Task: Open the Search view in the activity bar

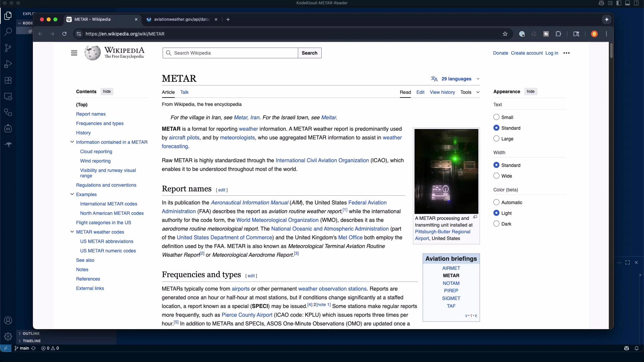Action: click(x=8, y=32)
